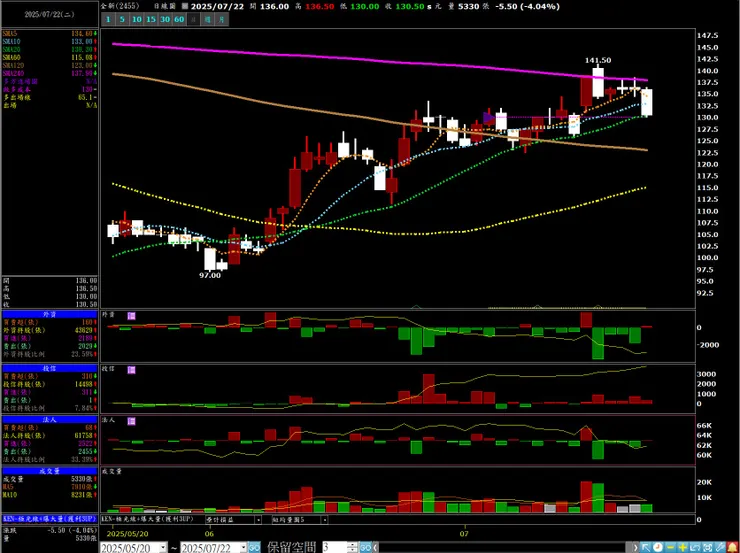This screenshot has width=740, height=553.
Task: Click the SMA60 indicator row
Action: (50, 58)
